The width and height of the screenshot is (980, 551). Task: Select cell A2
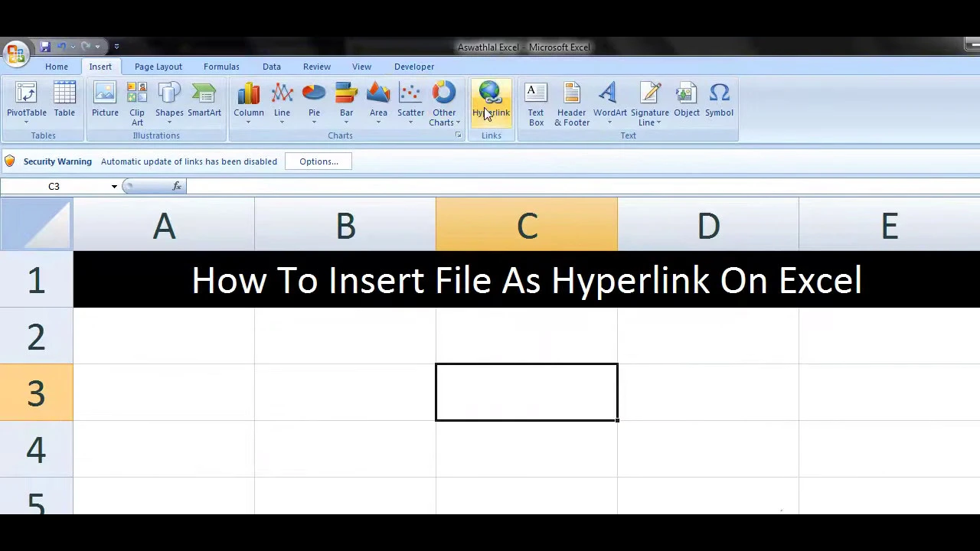[x=164, y=336]
